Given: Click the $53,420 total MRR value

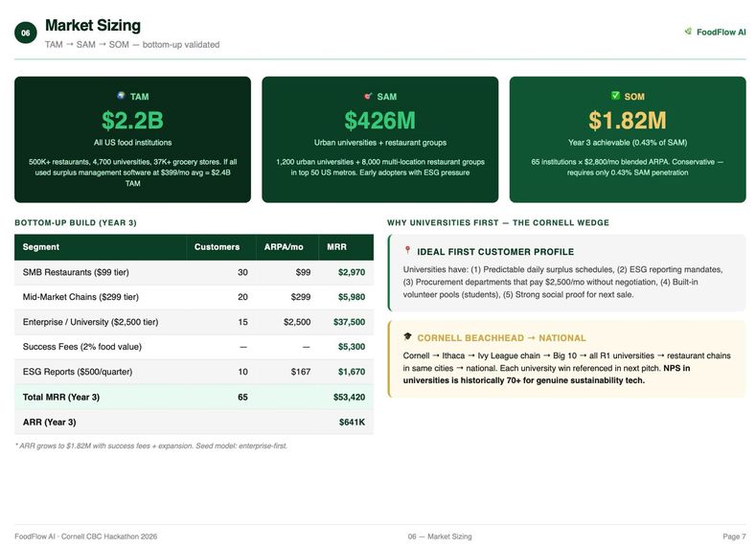Looking at the screenshot, I should [x=349, y=398].
